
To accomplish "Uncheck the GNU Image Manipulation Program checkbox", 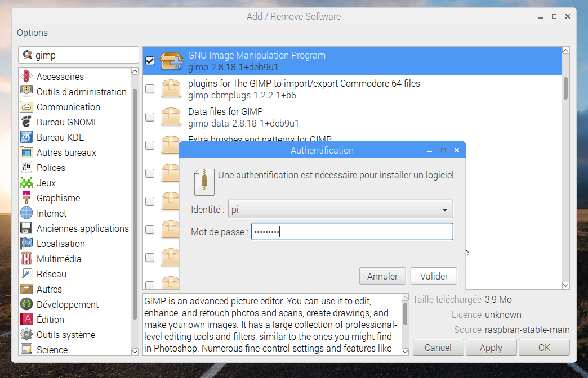I will (x=150, y=61).
